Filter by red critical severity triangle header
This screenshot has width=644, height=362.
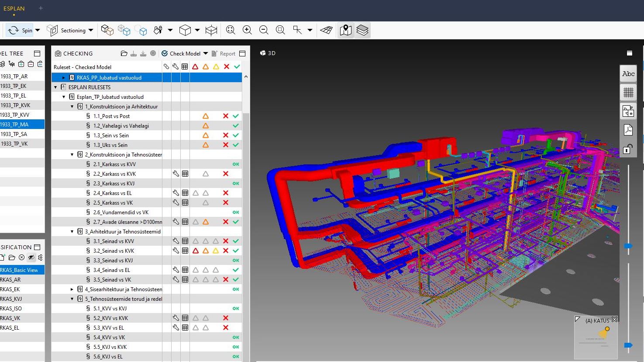pyautogui.click(x=195, y=67)
